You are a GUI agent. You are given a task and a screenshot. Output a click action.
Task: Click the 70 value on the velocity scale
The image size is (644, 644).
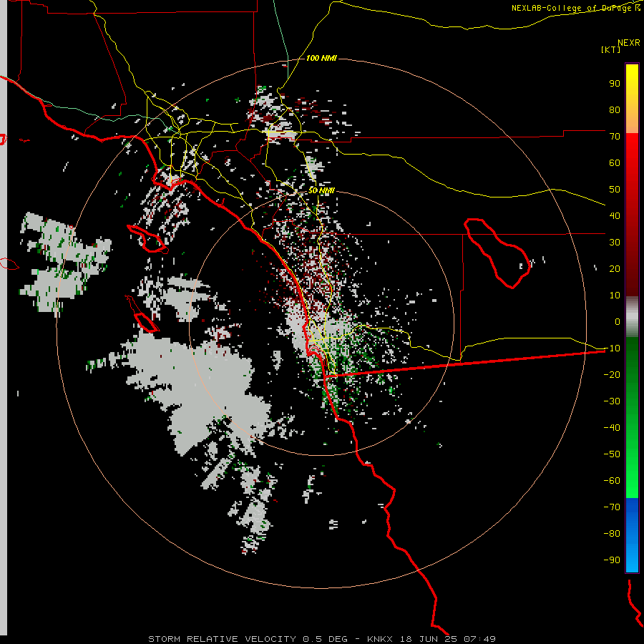pyautogui.click(x=615, y=137)
